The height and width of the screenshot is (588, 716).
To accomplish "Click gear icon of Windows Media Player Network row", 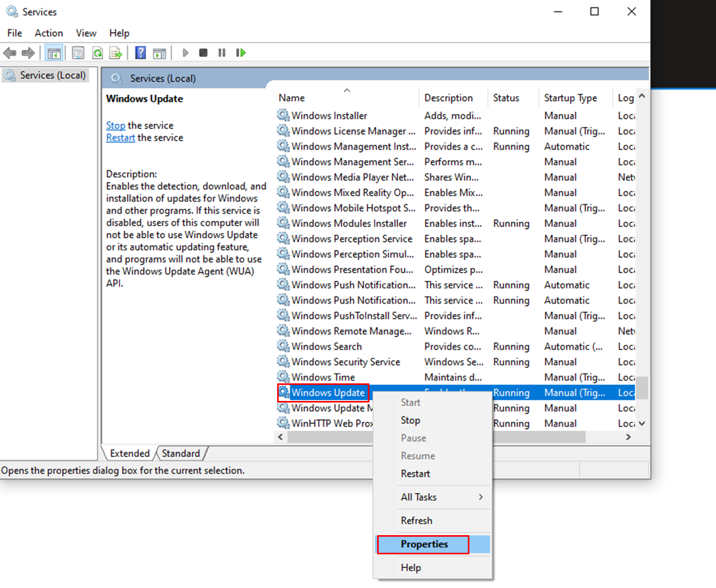I will click(x=283, y=177).
